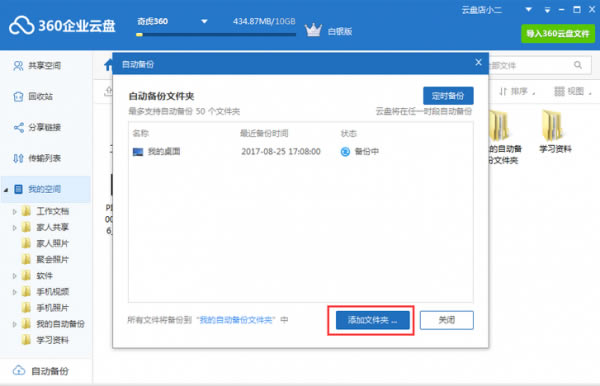
Task: Open the 排序 sort dropdown
Action: [x=517, y=91]
